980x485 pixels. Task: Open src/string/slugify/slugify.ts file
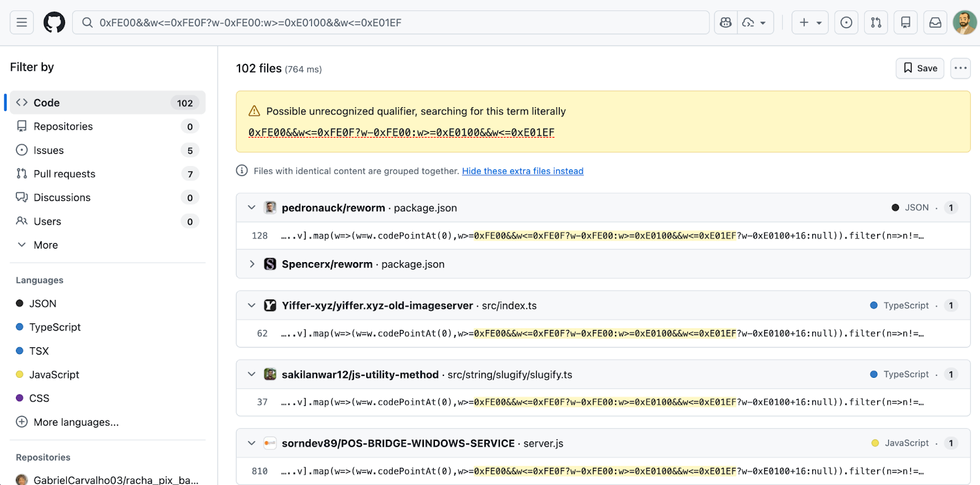(510, 375)
